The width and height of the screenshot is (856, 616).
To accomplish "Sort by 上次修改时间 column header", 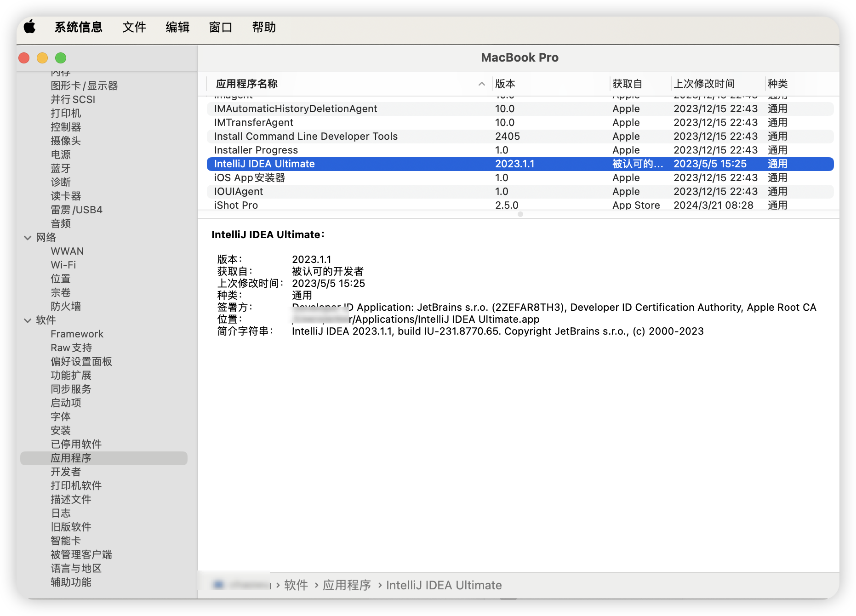I will 704,84.
